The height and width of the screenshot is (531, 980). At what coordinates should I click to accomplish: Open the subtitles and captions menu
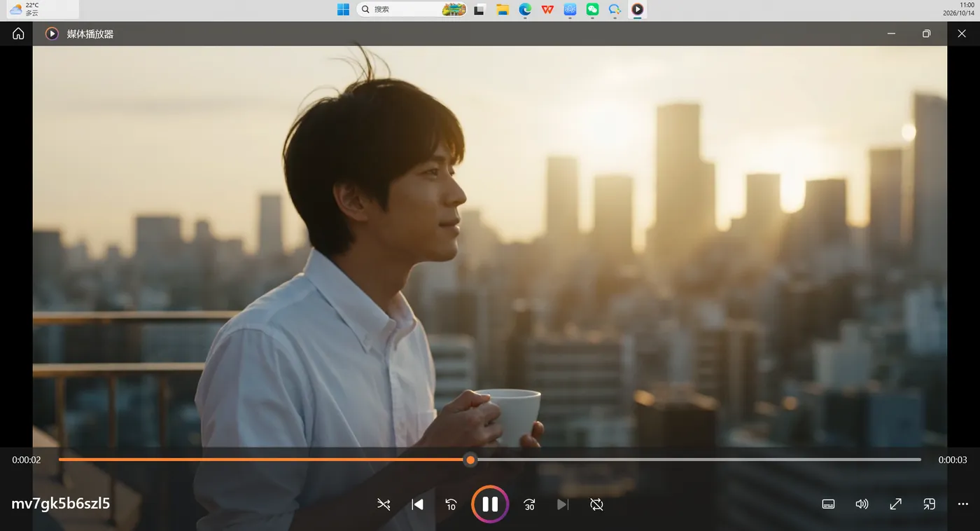(x=828, y=504)
